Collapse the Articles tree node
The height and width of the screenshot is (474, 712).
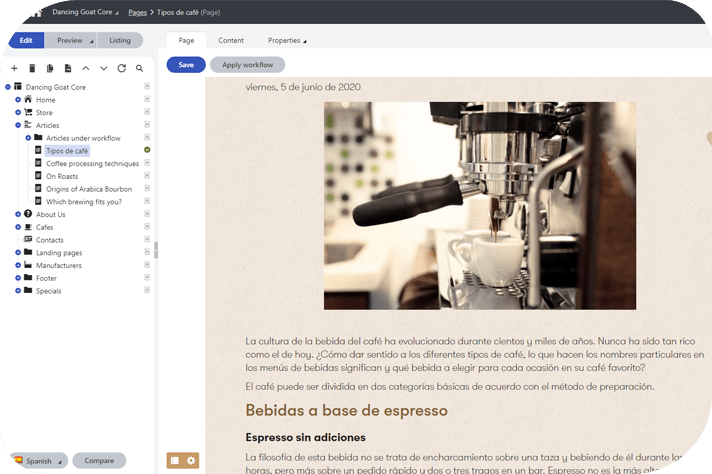pos(18,125)
